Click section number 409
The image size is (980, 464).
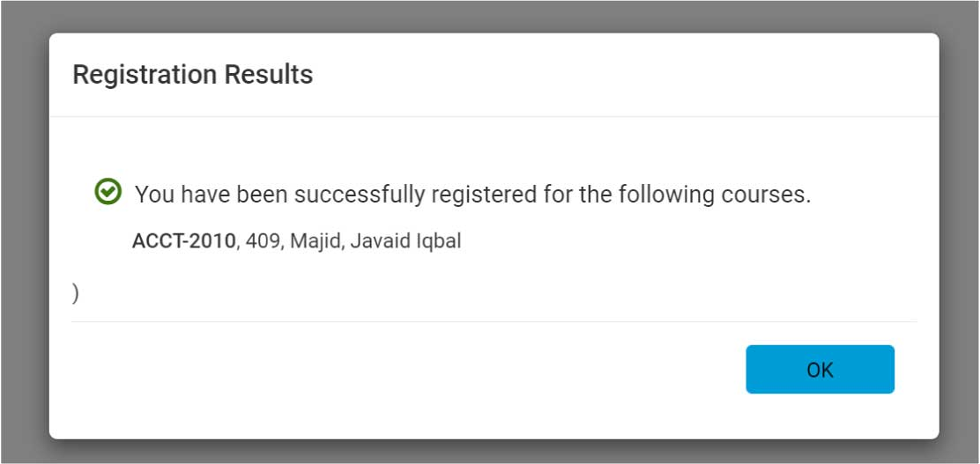point(263,241)
